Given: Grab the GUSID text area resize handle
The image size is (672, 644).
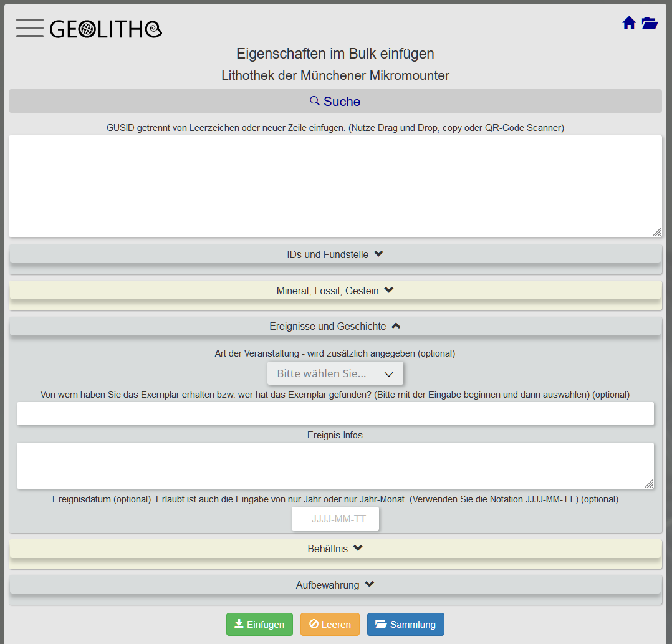Looking at the screenshot, I should (657, 232).
